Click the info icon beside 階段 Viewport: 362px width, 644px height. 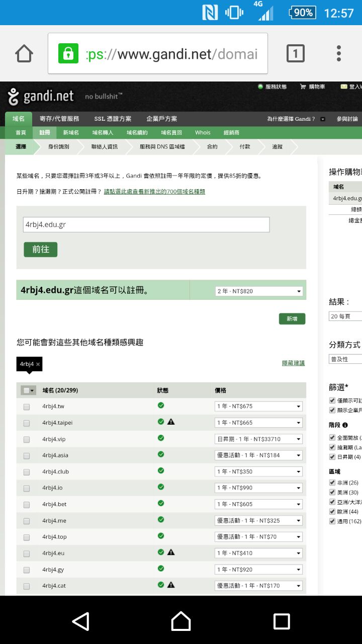(345, 425)
